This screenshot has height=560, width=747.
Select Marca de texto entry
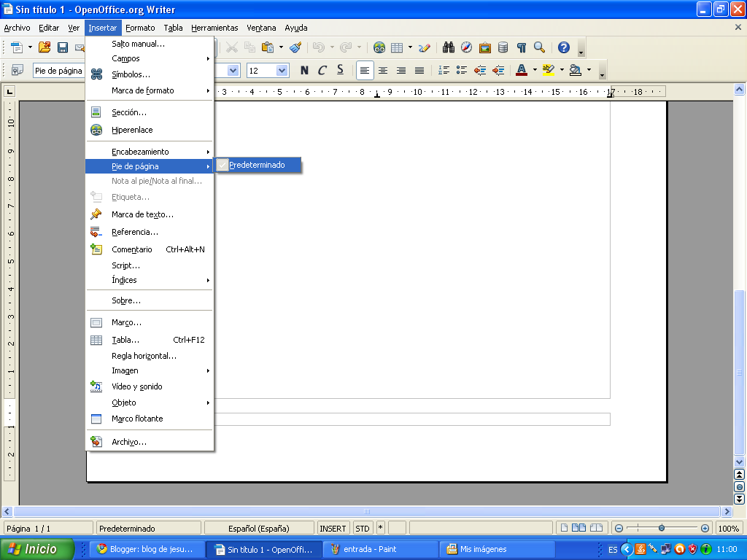tap(150, 214)
